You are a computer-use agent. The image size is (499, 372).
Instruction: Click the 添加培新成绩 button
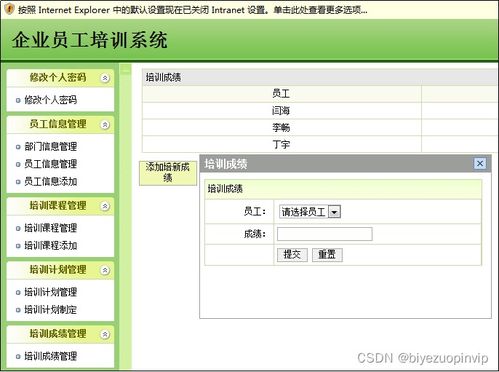point(168,173)
